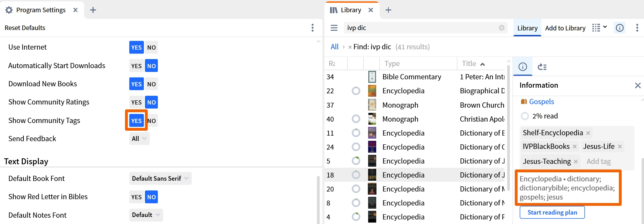Enable Show Red Letter in Bibles YES
The image size is (644, 224).
(x=136, y=197)
